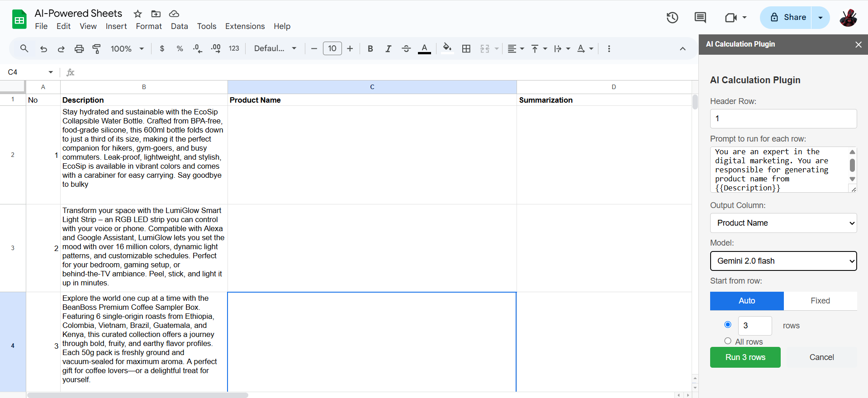The image size is (868, 398).
Task: Activate the paint format tool
Action: [x=96, y=49]
